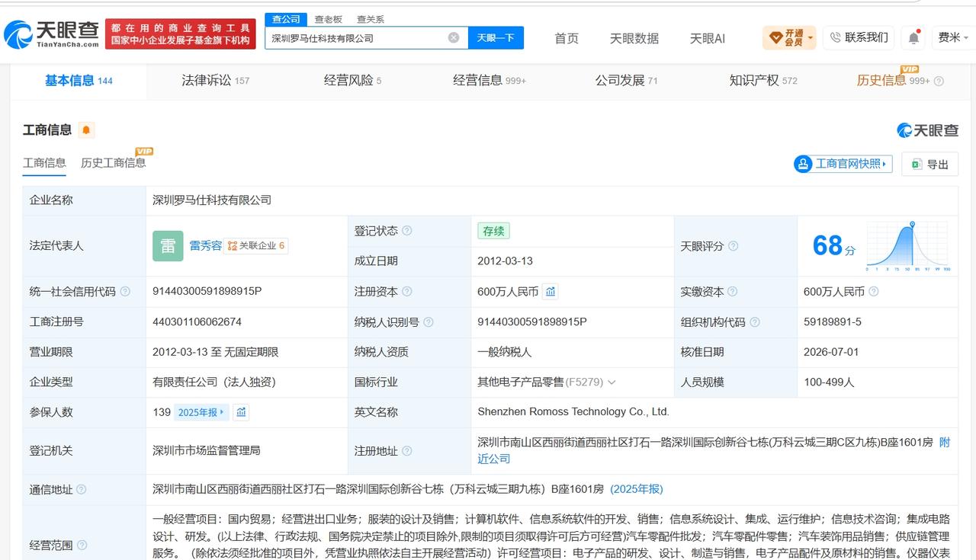Click help icon beside 经营范围
The image size is (976, 560).
pos(82,545)
